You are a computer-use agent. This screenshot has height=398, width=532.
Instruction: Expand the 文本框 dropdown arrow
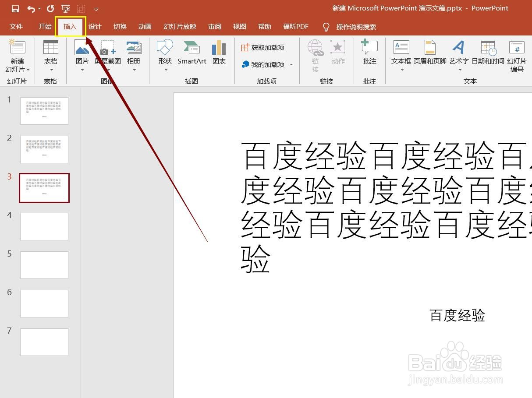[x=401, y=70]
